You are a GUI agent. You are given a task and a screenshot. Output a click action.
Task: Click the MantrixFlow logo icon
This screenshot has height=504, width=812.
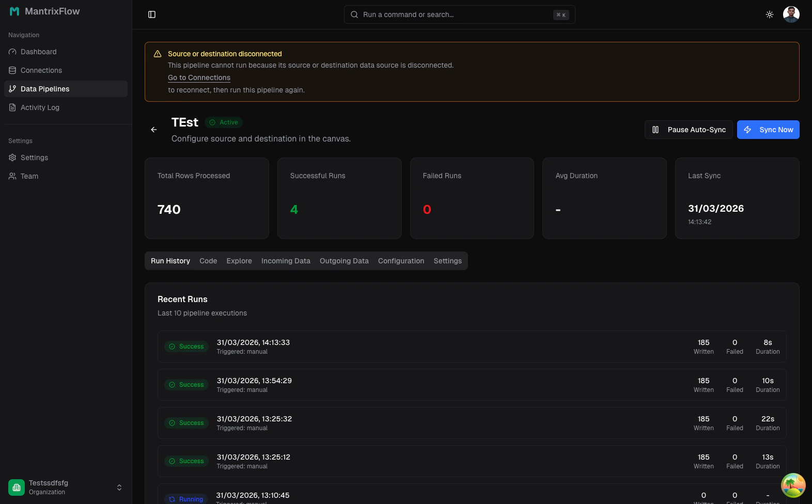[x=14, y=11]
